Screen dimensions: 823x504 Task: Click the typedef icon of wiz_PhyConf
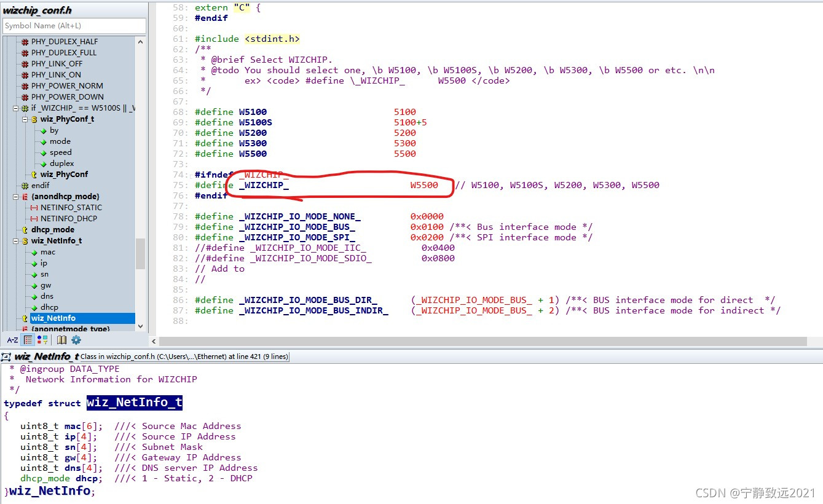pyautogui.click(x=34, y=175)
